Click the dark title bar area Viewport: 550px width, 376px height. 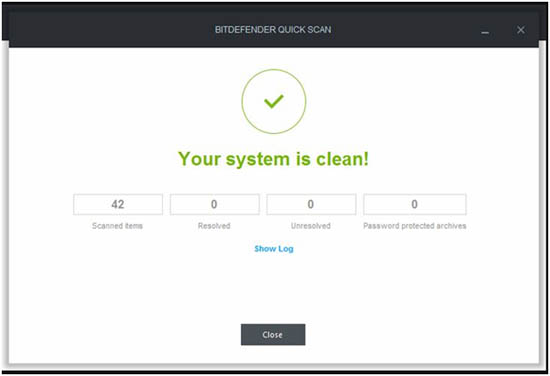pos(274,29)
